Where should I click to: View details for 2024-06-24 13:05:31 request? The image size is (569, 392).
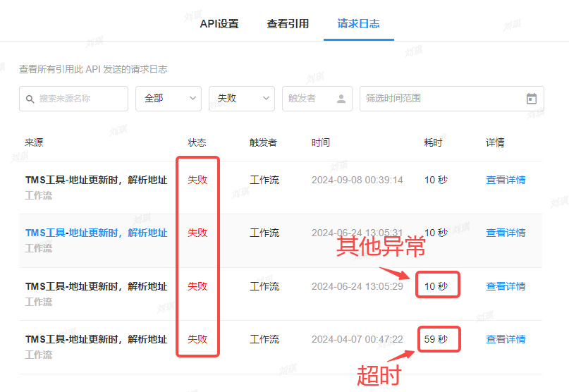point(506,233)
